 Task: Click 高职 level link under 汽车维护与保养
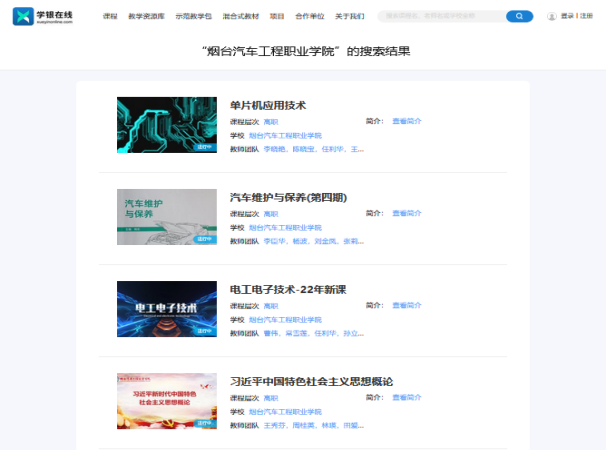click(271, 214)
